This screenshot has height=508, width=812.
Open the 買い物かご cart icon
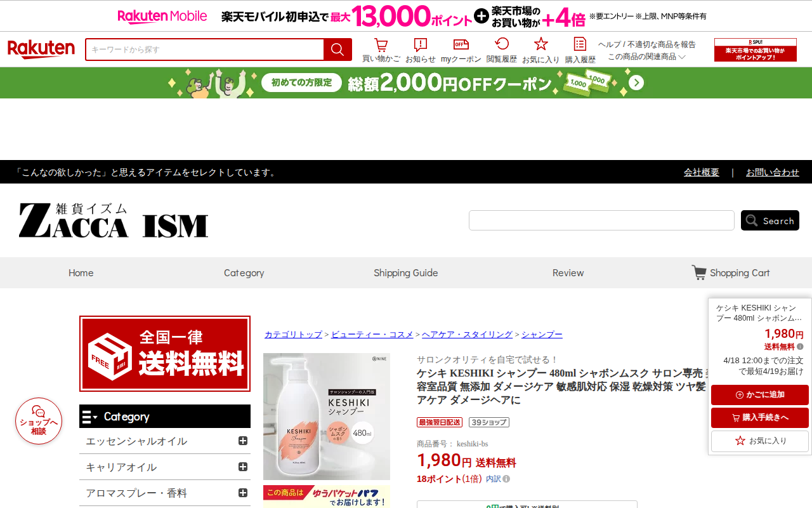tap(381, 51)
